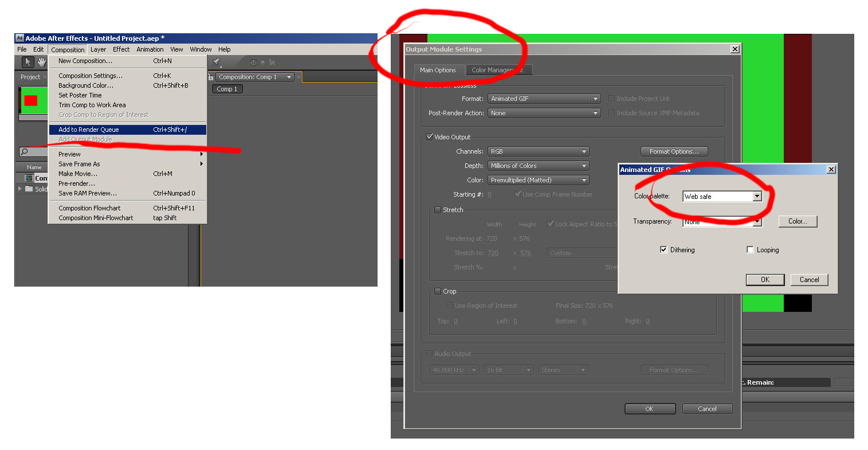Open the Composition: Comp 1 viewer dropdown arrow

click(x=289, y=77)
